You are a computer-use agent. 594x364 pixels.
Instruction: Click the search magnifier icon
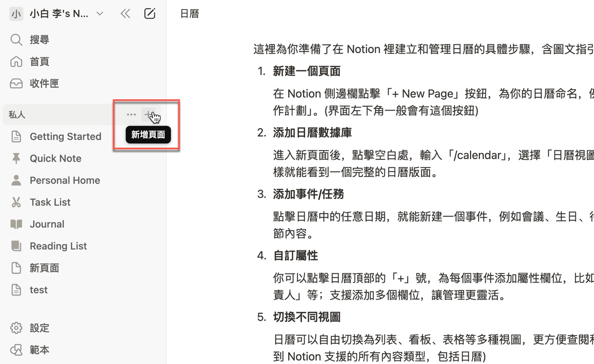16,40
